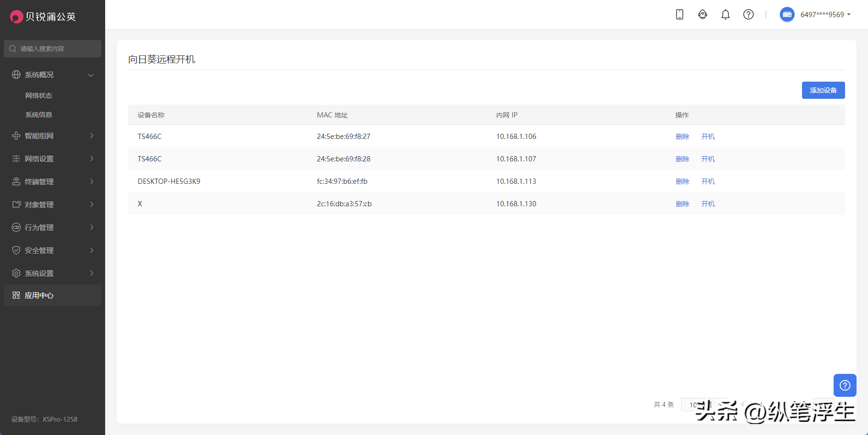The image size is (868, 435).
Task: Click the 安全管理 shield icon
Action: 16,250
